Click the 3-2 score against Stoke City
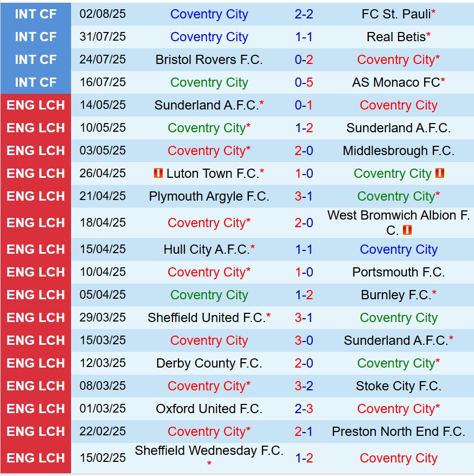This screenshot has height=476, width=474. (304, 386)
